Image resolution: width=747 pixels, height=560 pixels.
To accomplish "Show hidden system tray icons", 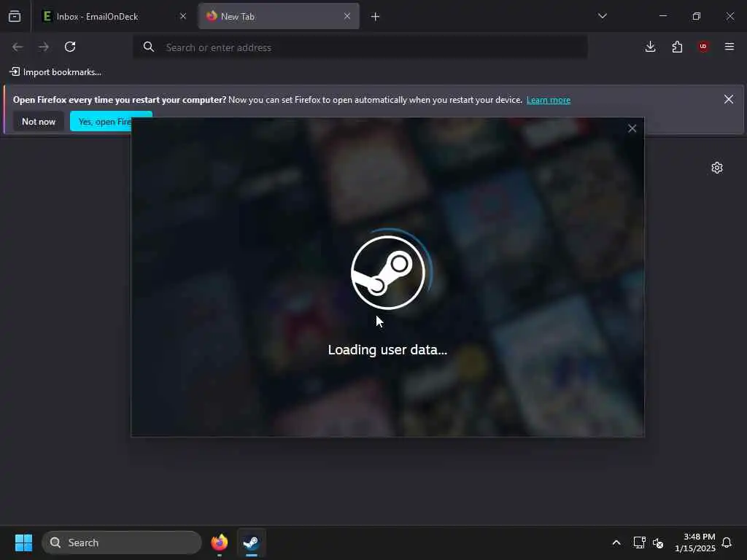I will click(616, 542).
